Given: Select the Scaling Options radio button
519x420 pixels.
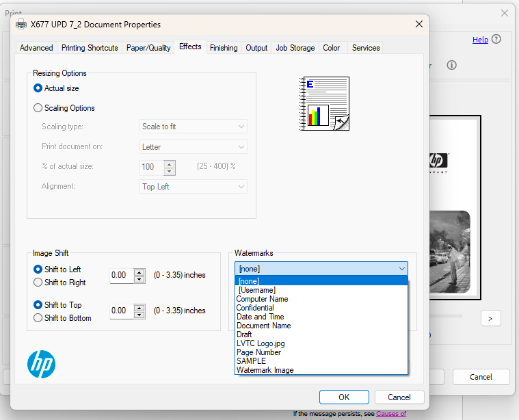Looking at the screenshot, I should click(38, 108).
